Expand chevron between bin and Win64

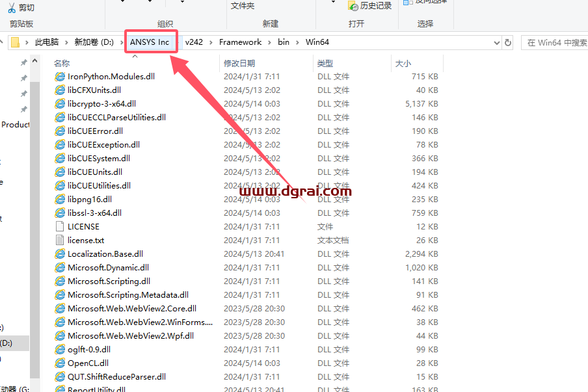point(297,42)
